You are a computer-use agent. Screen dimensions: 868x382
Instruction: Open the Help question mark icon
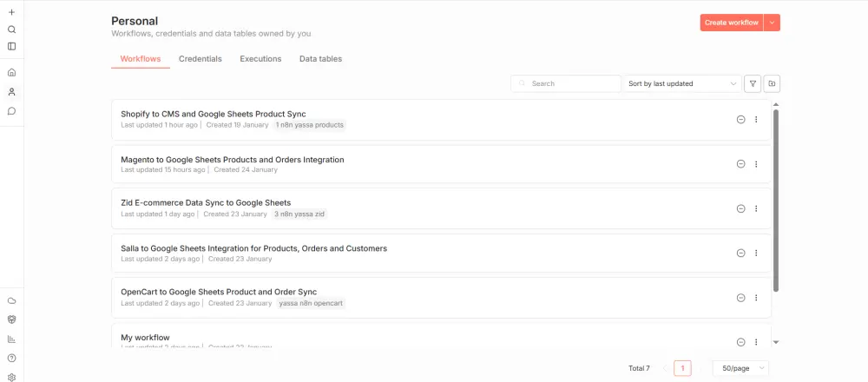pos(11,358)
